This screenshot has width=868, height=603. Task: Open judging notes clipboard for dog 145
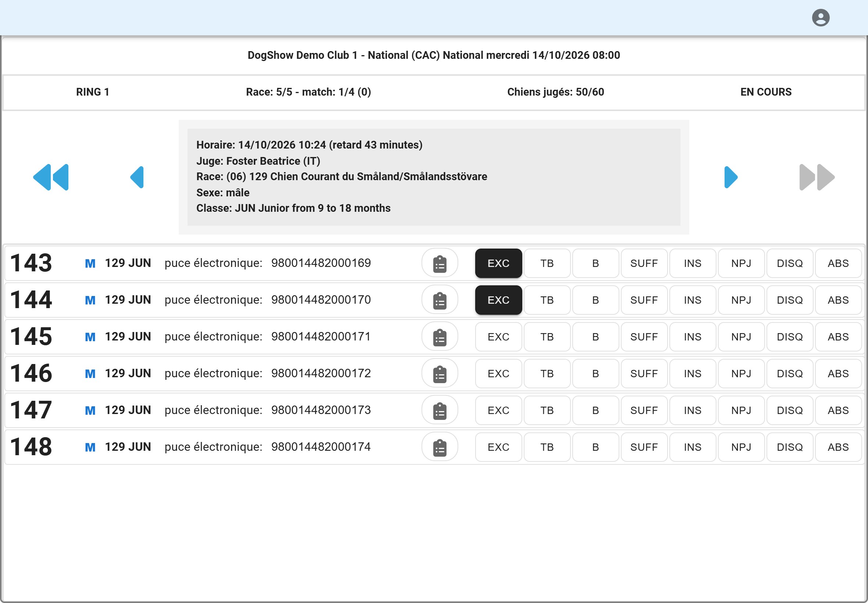(x=440, y=337)
